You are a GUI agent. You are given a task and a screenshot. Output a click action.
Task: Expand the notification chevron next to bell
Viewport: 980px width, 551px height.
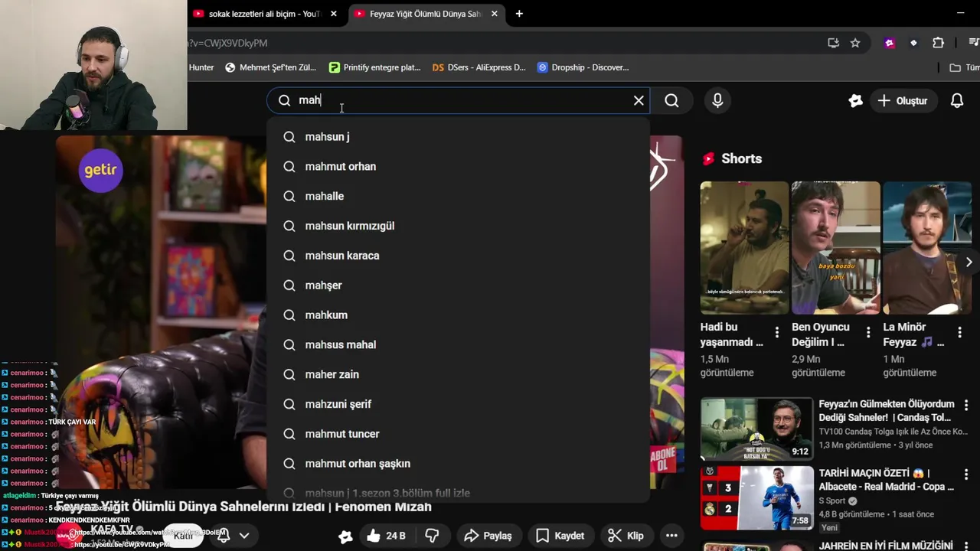click(x=244, y=536)
